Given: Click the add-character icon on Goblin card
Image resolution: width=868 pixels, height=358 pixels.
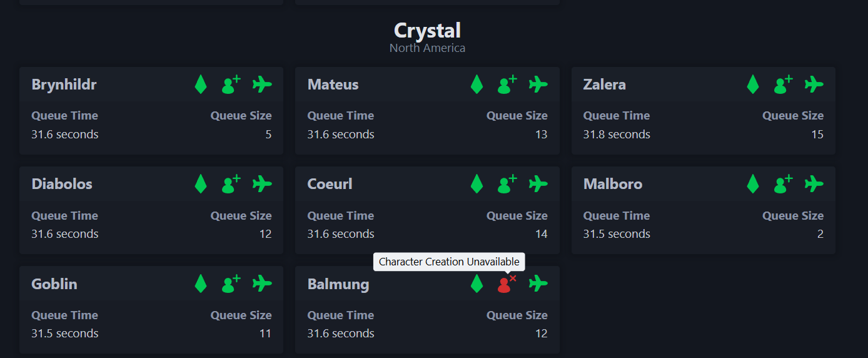Looking at the screenshot, I should click(x=231, y=284).
